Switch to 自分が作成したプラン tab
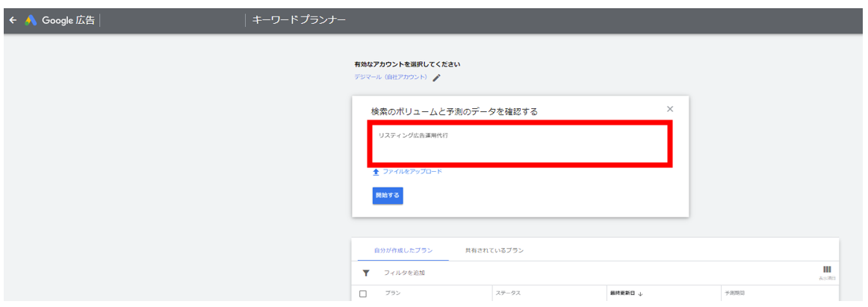The height and width of the screenshot is (307, 868). point(403,250)
